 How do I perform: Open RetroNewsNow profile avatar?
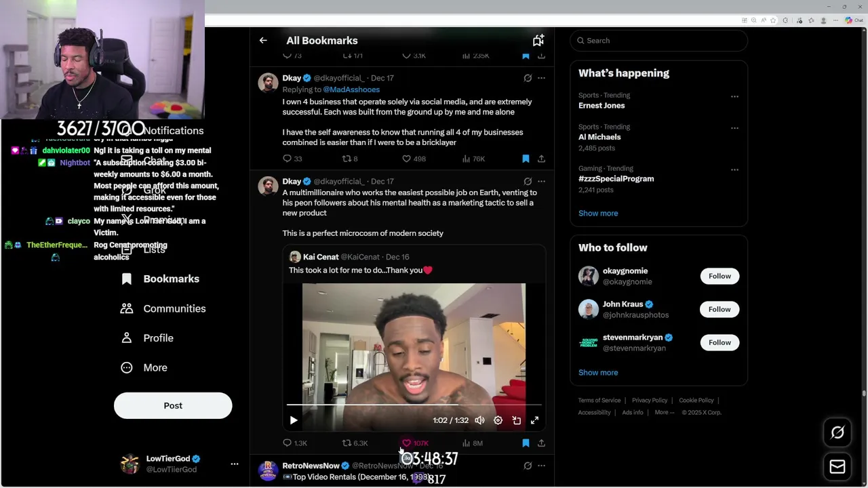(x=268, y=470)
